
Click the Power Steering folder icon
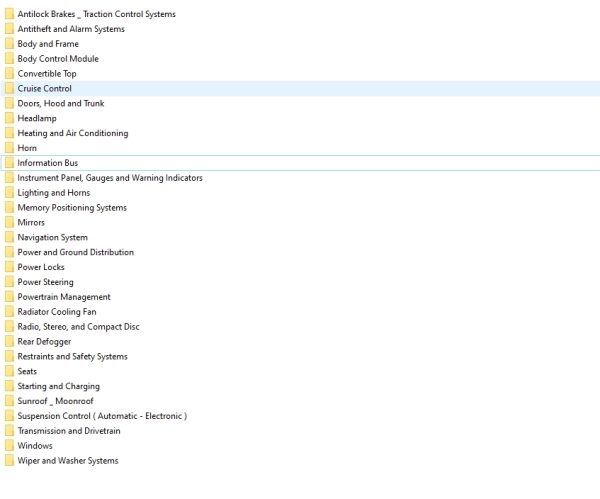(10, 282)
